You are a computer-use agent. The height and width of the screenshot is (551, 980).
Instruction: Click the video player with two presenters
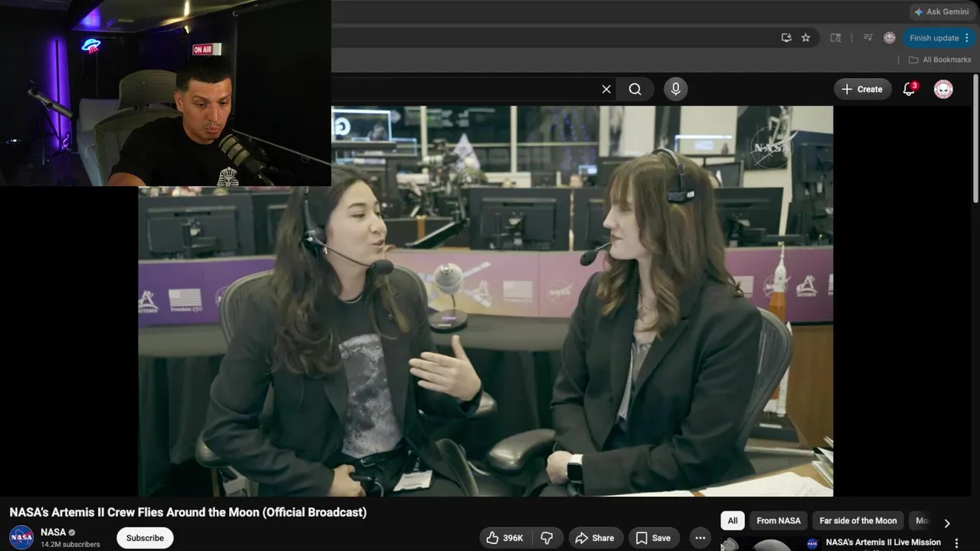pos(485,301)
